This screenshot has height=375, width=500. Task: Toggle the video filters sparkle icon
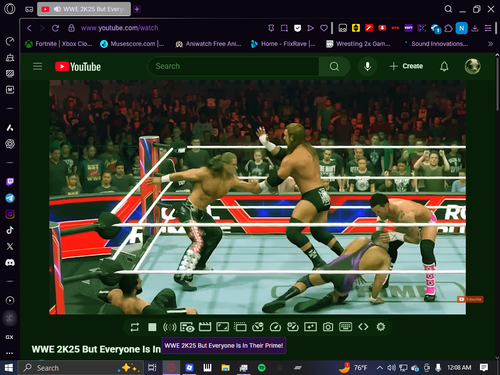[x=310, y=327]
